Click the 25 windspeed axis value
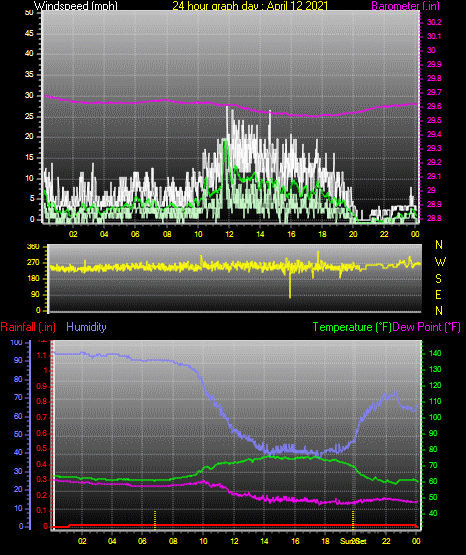466x555 pixels. tap(29, 116)
